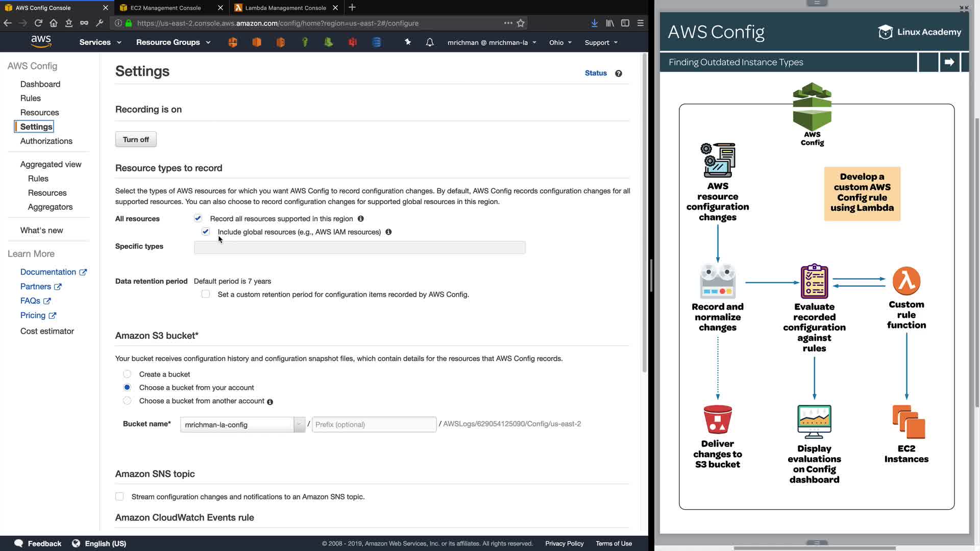The height and width of the screenshot is (551, 980).
Task: Click the S3 Prefix optional input field
Action: (374, 424)
